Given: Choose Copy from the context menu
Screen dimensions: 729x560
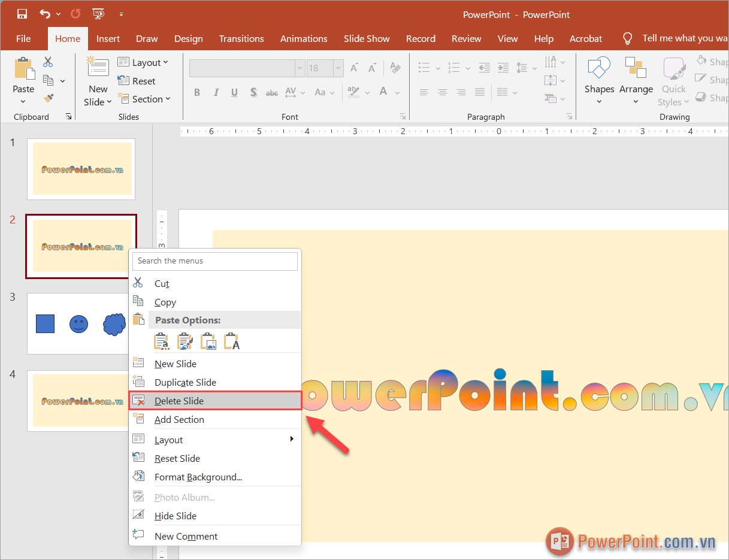Looking at the screenshot, I should click(x=215, y=302).
